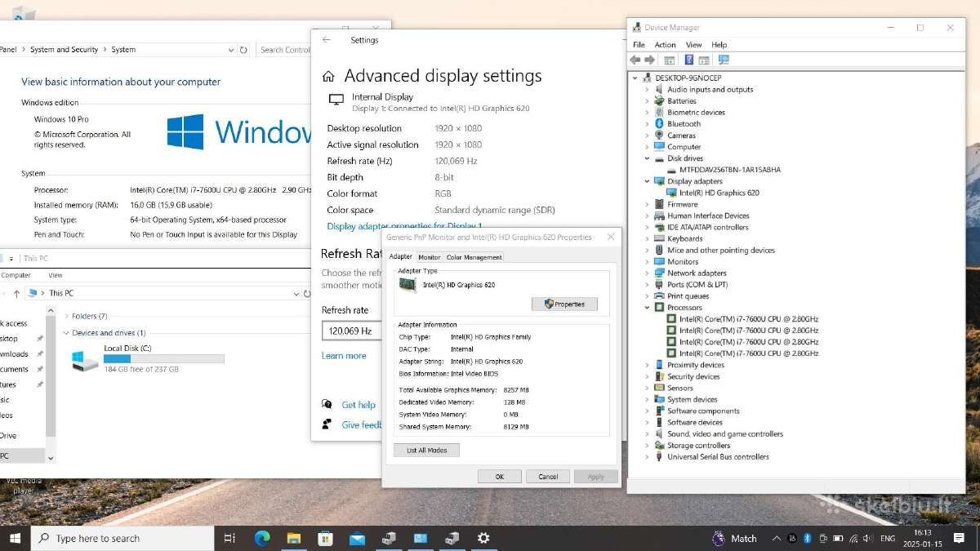
Task: Click Show/Hide console tree toolbar icon
Action: click(669, 60)
